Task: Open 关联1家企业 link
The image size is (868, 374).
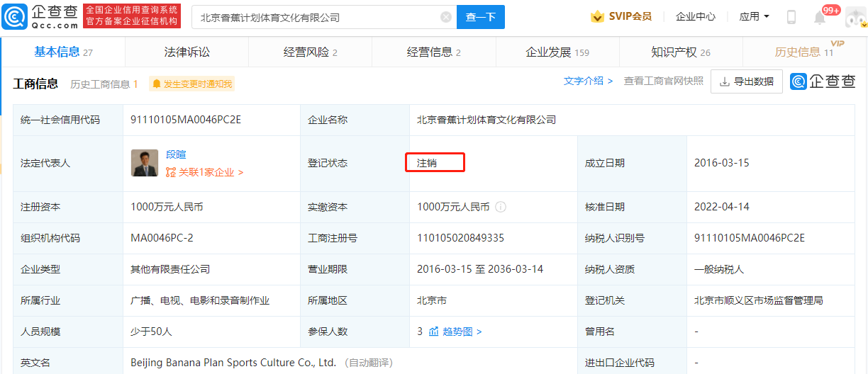Action: [x=211, y=172]
